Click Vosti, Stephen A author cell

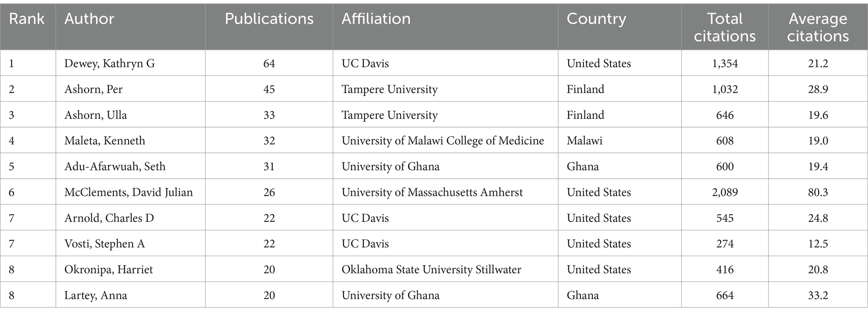click(105, 244)
